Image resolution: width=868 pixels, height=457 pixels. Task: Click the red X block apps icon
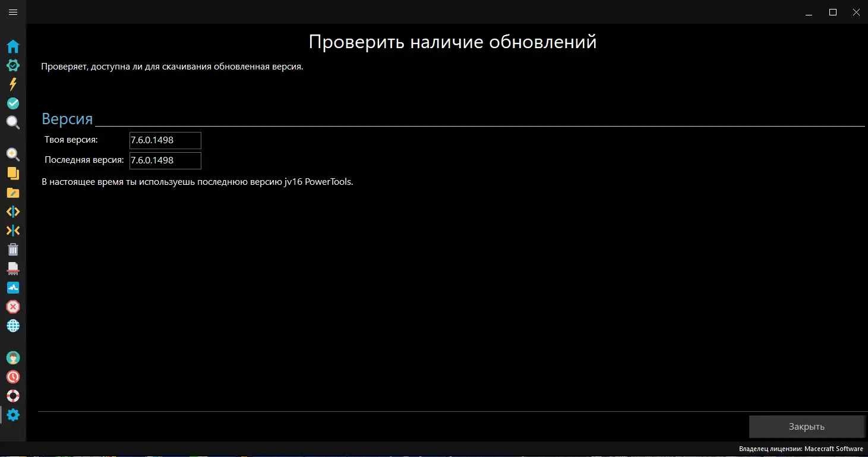tap(13, 307)
